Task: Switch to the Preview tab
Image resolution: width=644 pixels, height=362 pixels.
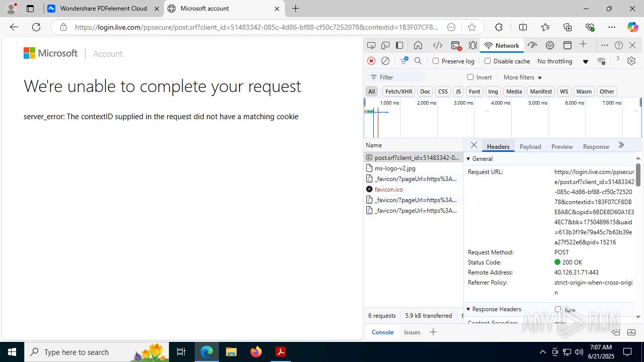Action: tap(562, 146)
